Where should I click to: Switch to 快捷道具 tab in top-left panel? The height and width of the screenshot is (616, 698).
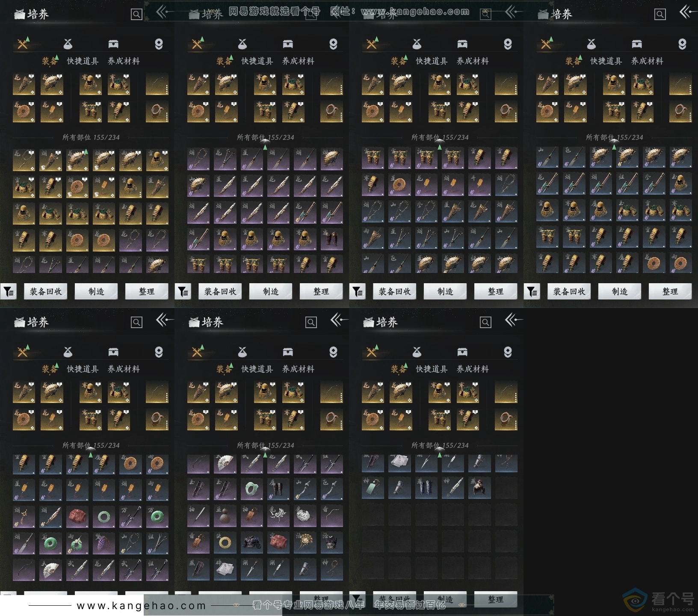[83, 61]
